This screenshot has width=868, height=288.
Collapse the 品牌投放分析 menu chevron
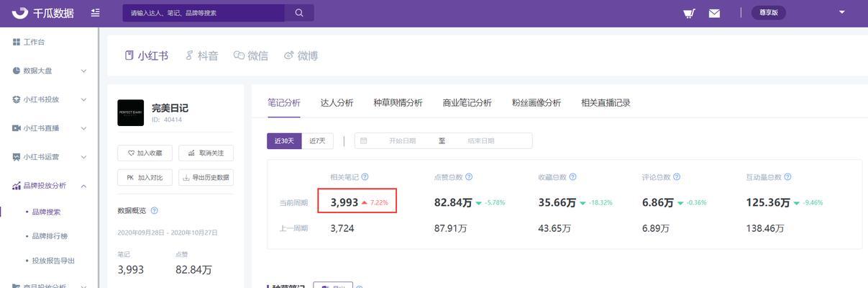83,186
